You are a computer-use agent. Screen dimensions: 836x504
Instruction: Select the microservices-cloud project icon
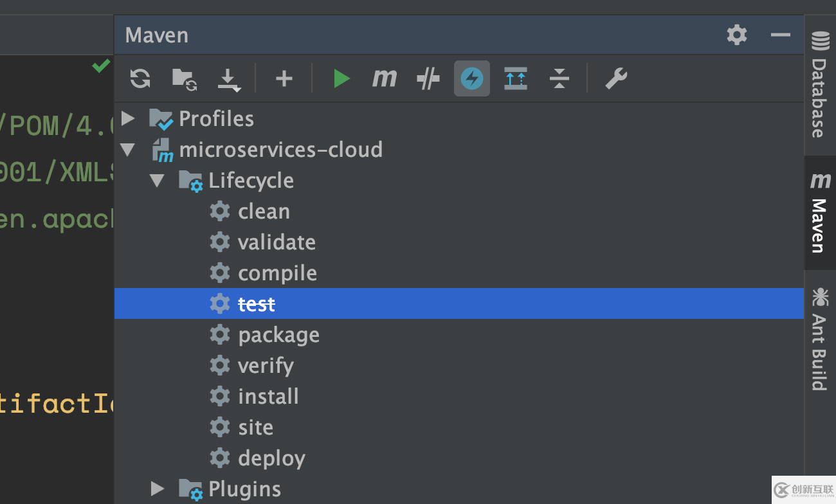(162, 150)
